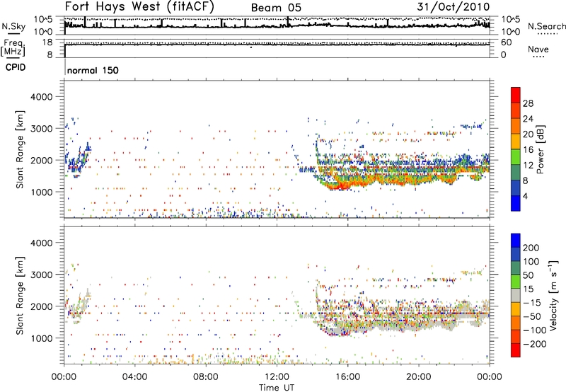Click the 'Power [dB]' color bar title
This screenshot has width=566, height=392.
pyautogui.click(x=540, y=149)
